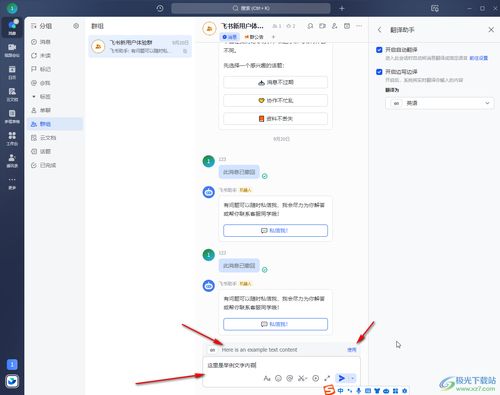Expand the message editor to full size
Screen dimensions: 500x395
click(327, 378)
